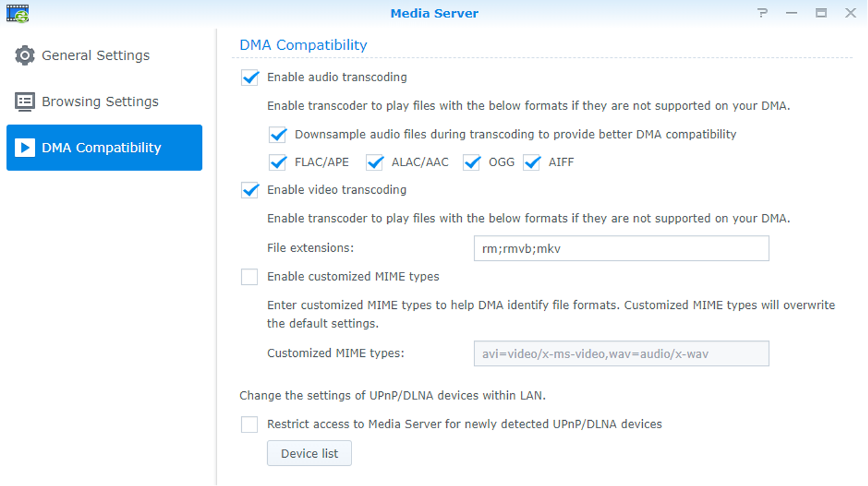
Task: Click the File extensions input field
Action: tap(621, 249)
